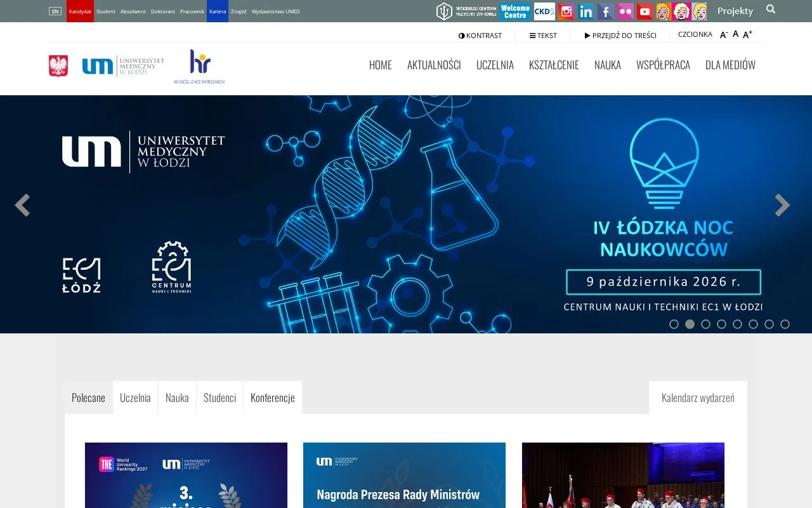Switch to the Polecane tab
The image size is (812, 508).
coord(89,398)
